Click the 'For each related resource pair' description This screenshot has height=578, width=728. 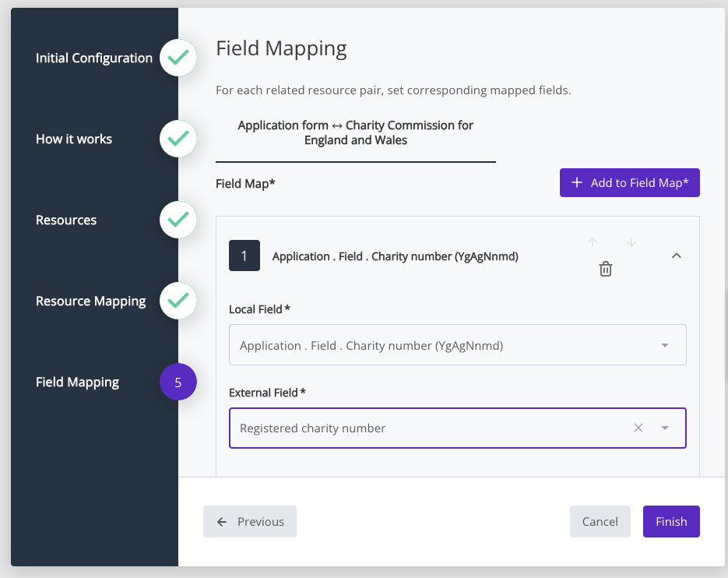tap(393, 90)
